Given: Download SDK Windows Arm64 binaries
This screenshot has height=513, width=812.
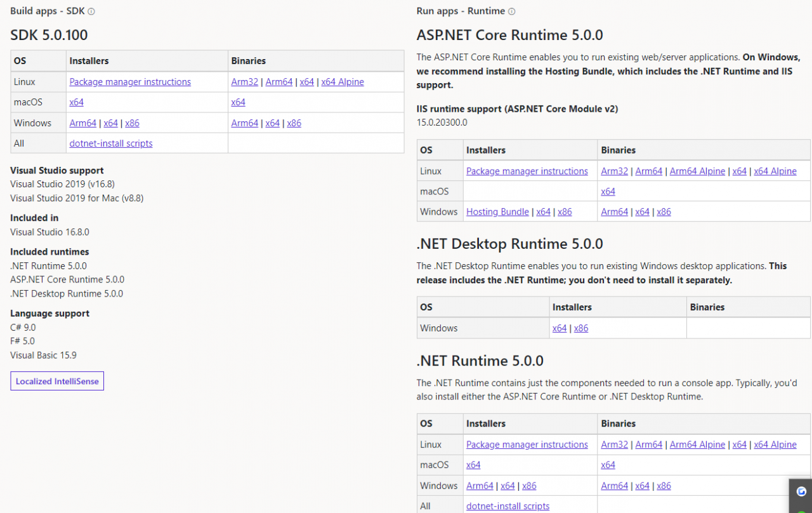Looking at the screenshot, I should [245, 123].
